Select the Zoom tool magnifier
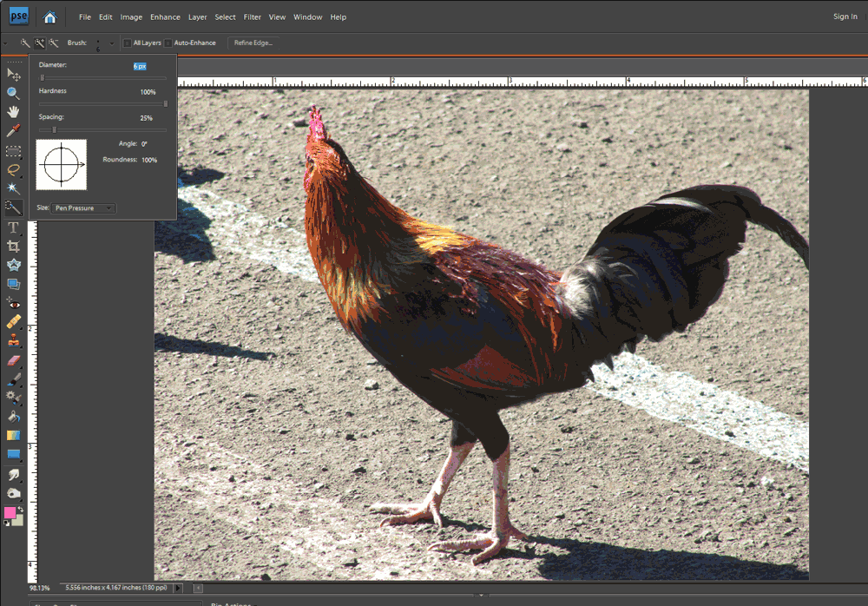The image size is (868, 606). (x=13, y=93)
